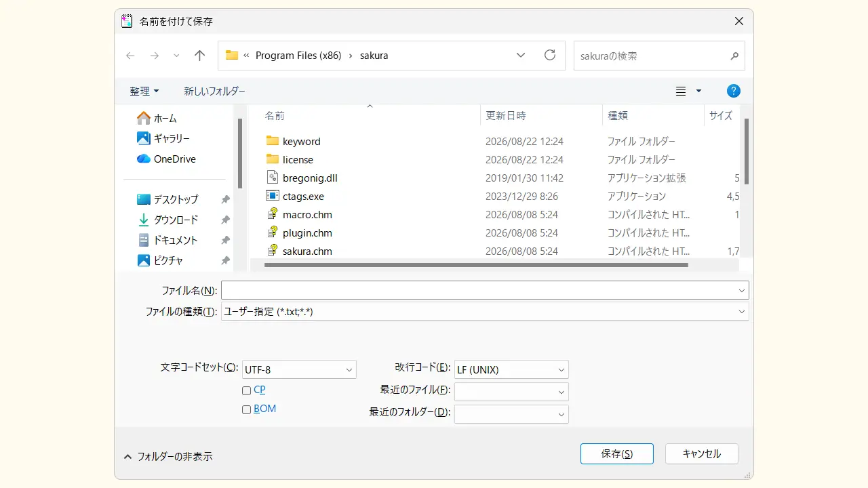
Task: Open the 改行コード LF (UNIX) dropdown
Action: click(511, 369)
